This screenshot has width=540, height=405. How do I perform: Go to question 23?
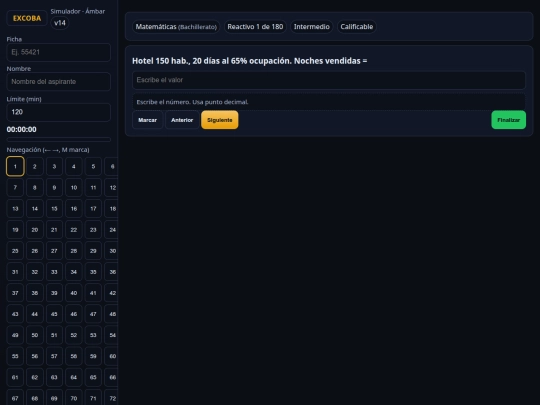point(93,230)
